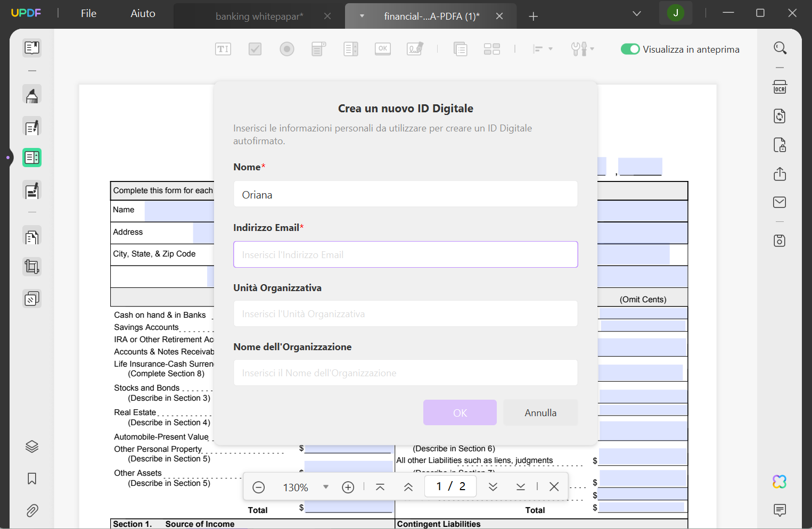This screenshot has height=529, width=812.
Task: Open the Layers panel icon
Action: pos(32,447)
